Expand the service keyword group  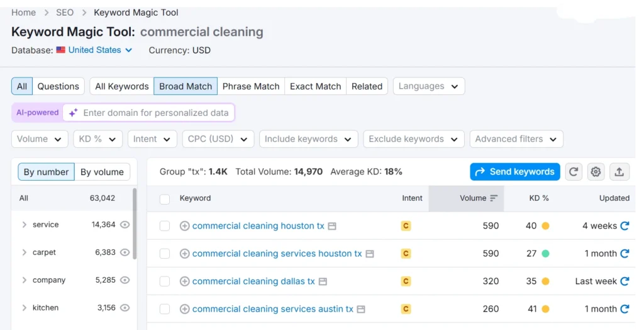point(25,225)
